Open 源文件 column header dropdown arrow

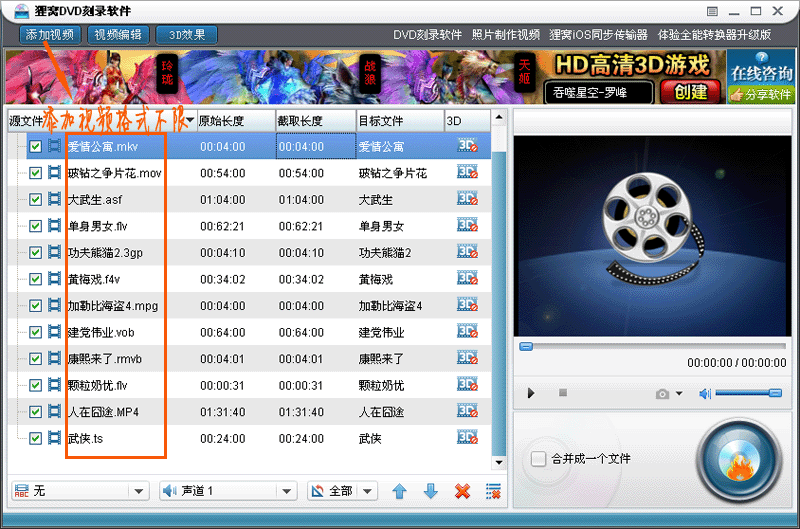click(190, 120)
